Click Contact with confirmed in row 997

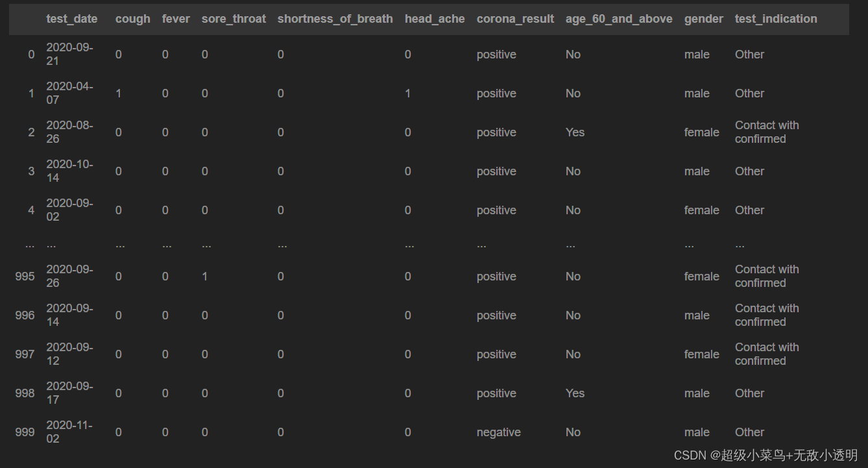[767, 354]
